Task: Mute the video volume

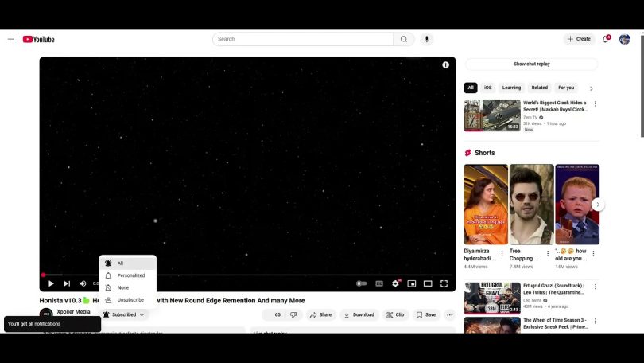Action: [x=83, y=283]
